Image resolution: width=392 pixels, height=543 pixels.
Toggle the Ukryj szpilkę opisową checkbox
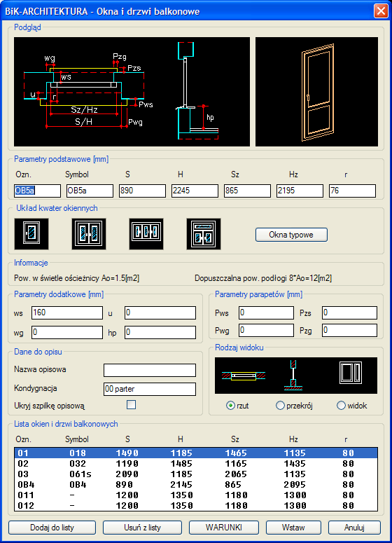click(131, 404)
